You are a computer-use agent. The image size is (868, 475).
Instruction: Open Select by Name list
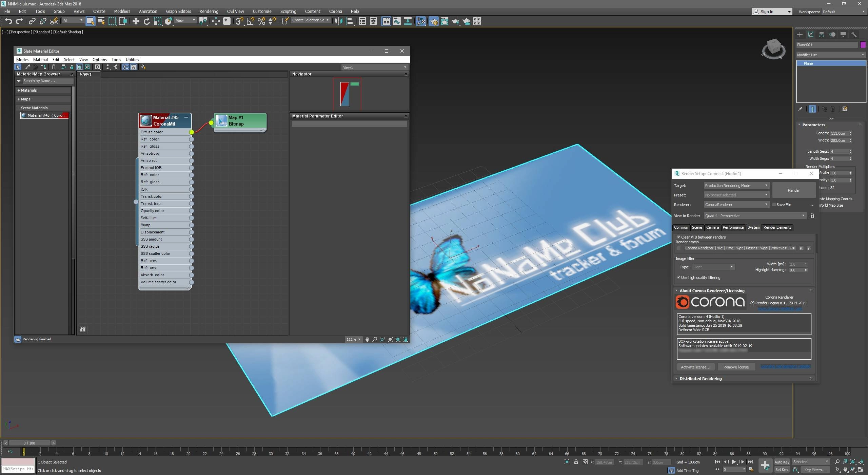click(x=101, y=21)
